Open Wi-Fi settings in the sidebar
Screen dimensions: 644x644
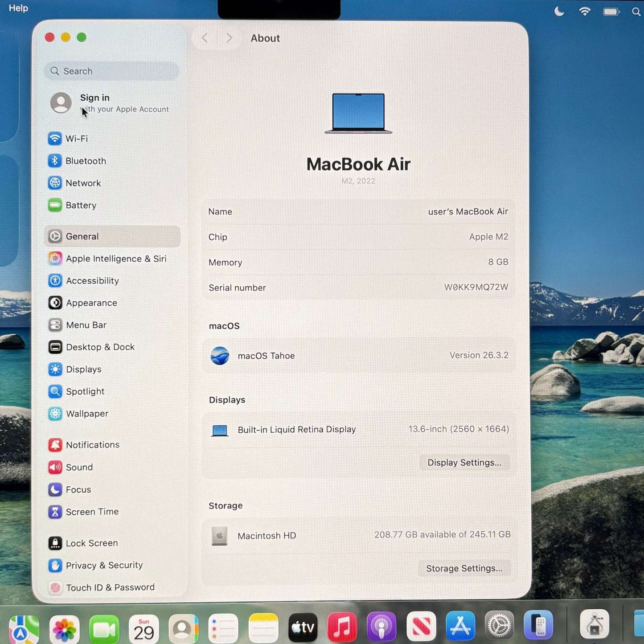point(76,139)
